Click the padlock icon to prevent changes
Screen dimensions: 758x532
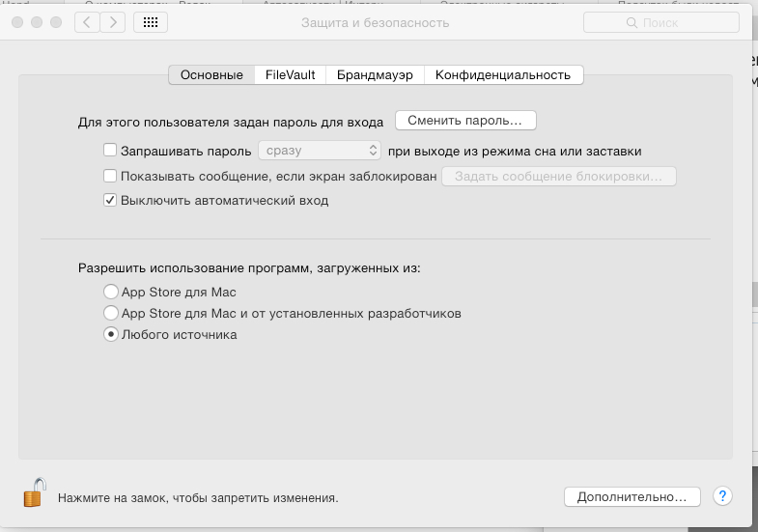coord(34,493)
